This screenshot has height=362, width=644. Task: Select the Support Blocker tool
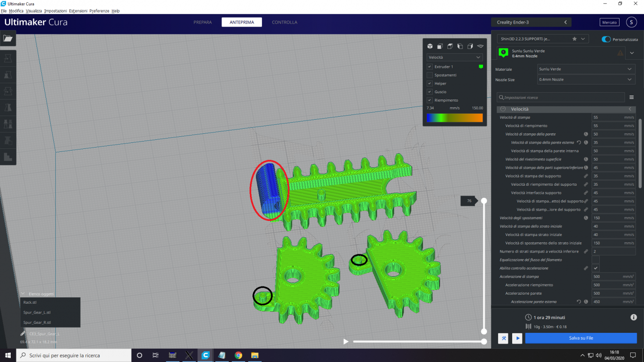click(8, 140)
